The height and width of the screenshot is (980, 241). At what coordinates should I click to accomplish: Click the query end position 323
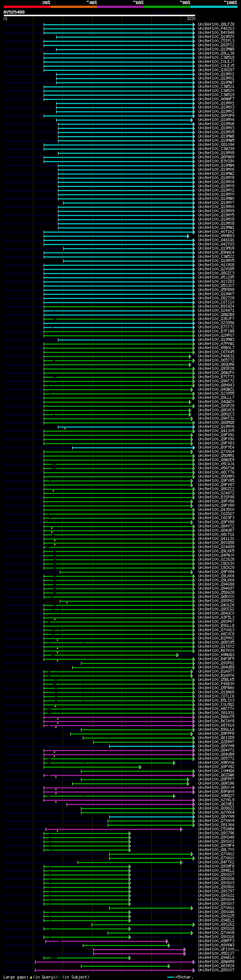[190, 18]
